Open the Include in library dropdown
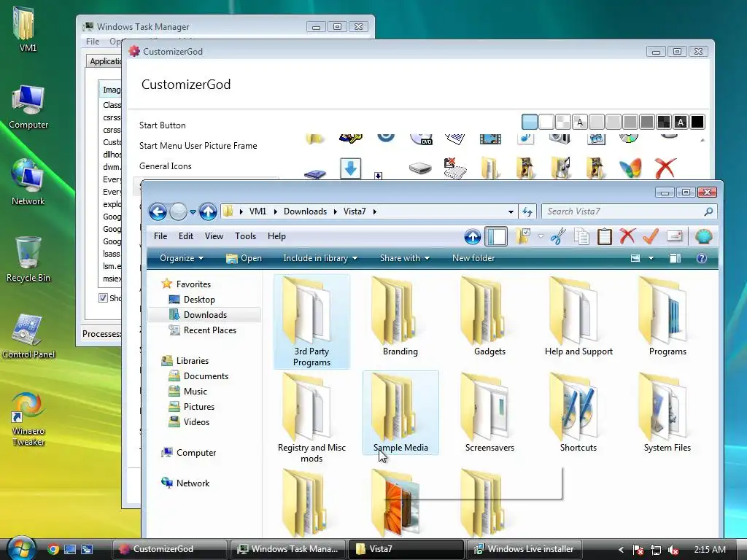 coord(320,258)
